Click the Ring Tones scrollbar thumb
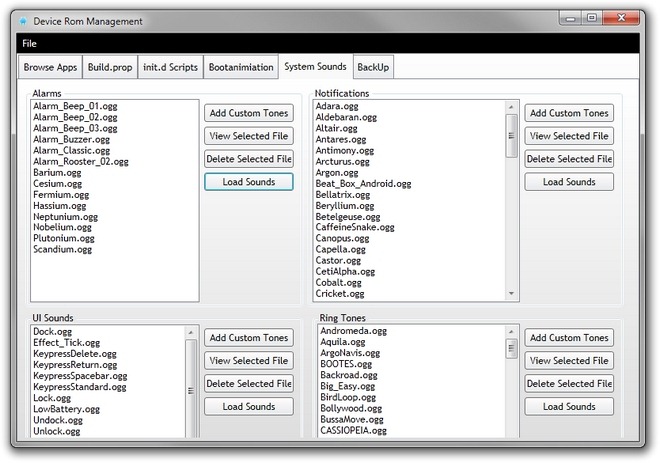660x463 pixels. pyautogui.click(x=511, y=349)
